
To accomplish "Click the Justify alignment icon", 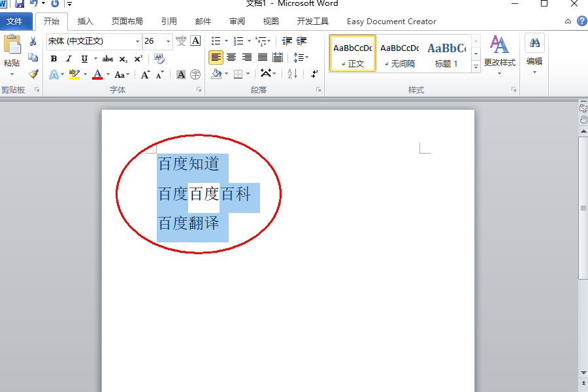I will tap(263, 57).
